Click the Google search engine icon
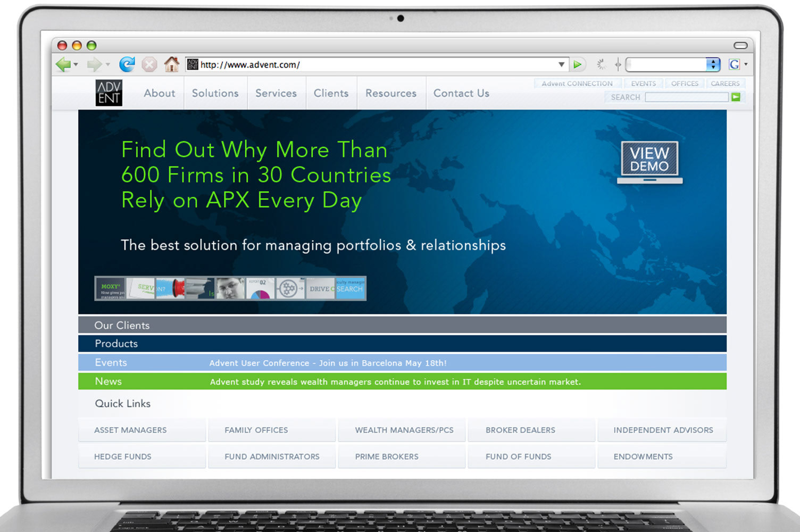This screenshot has width=800, height=532. (x=735, y=65)
